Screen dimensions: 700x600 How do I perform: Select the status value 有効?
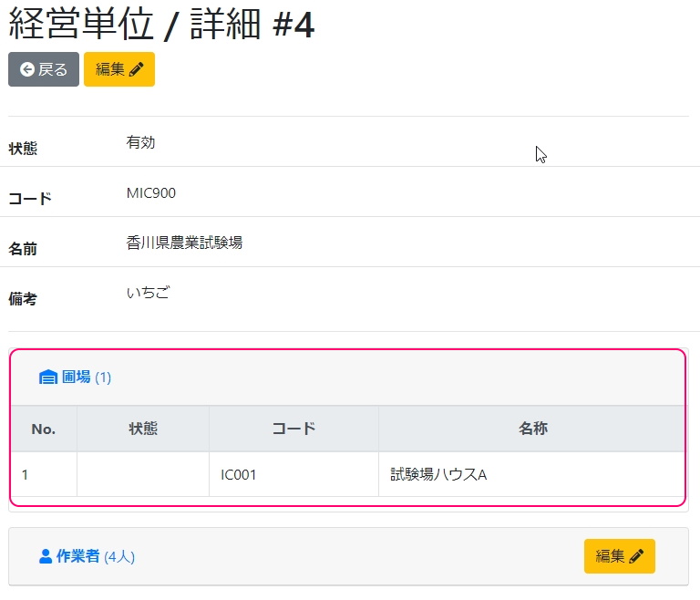coord(140,142)
